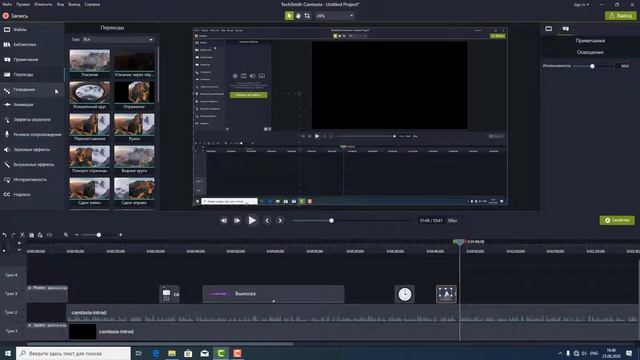Click the green Export button
Image resolution: width=640 pixels, height=360 pixels.
coord(620,16)
